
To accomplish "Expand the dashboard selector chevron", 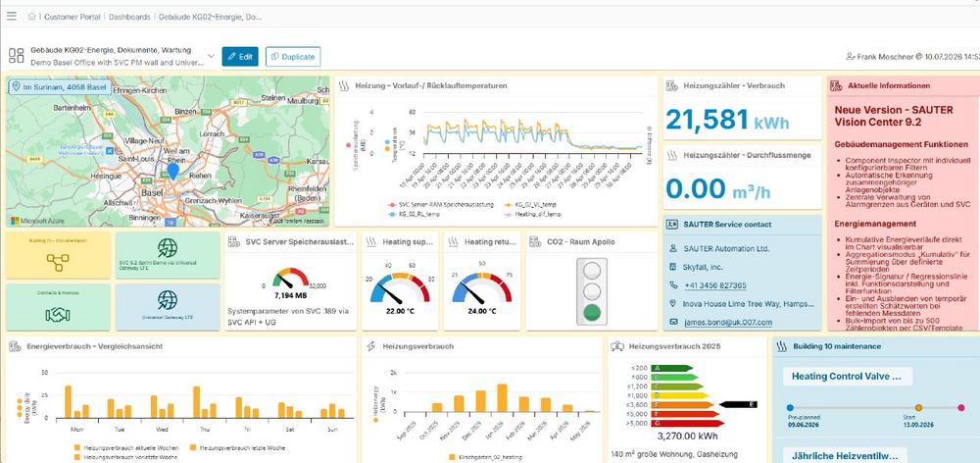I will [x=211, y=56].
